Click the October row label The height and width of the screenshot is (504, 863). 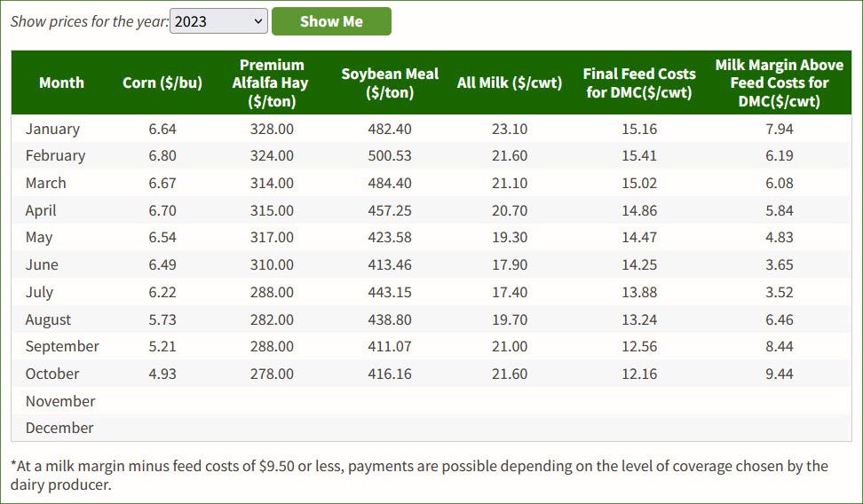point(52,374)
